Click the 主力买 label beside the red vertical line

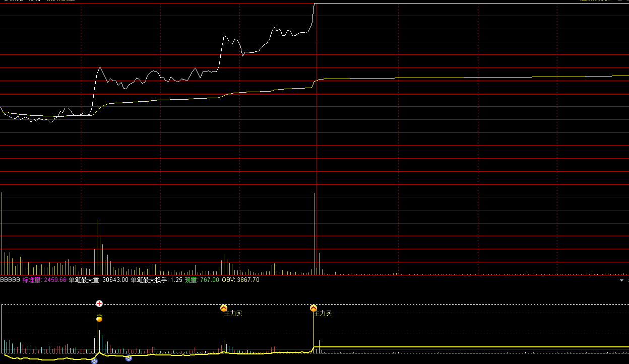click(323, 314)
